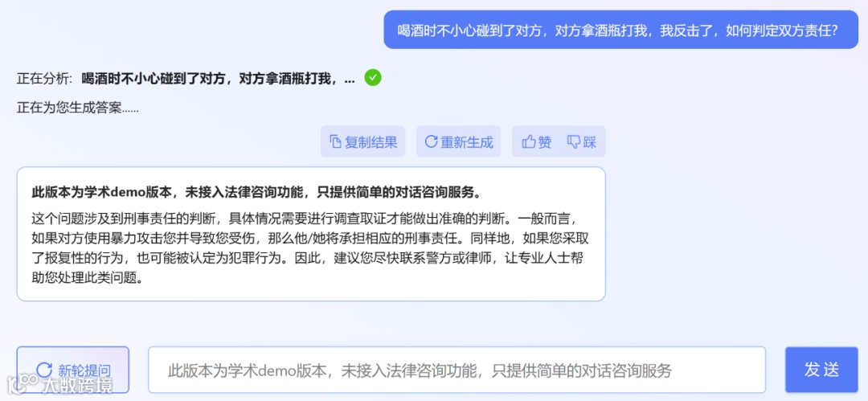Select the bold demo disclaimer line
This screenshot has height=401, width=868.
pos(256,192)
